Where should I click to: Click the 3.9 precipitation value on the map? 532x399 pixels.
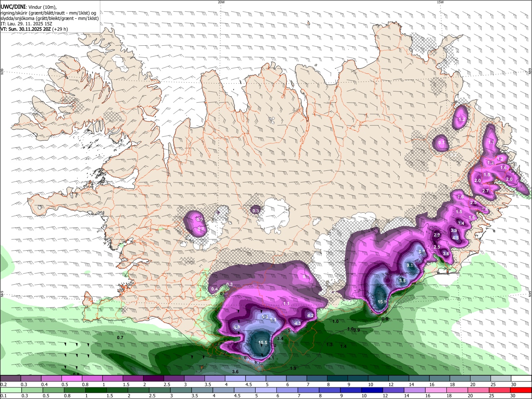[454, 231]
